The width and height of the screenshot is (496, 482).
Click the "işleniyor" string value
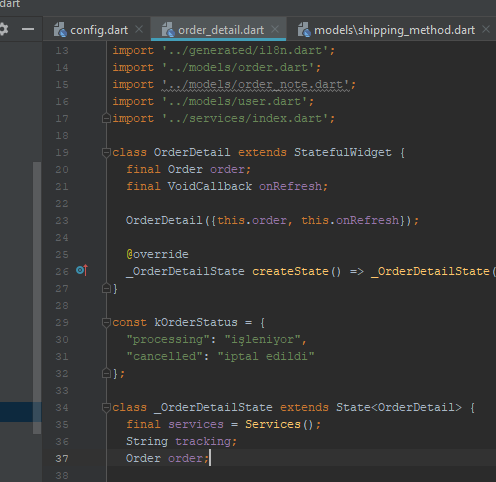pos(262,339)
